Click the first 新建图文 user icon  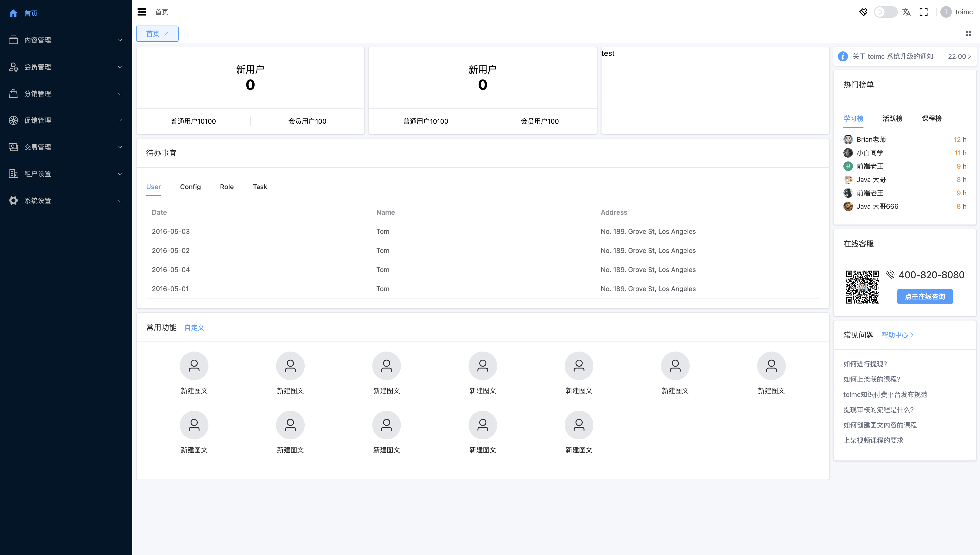pos(194,366)
